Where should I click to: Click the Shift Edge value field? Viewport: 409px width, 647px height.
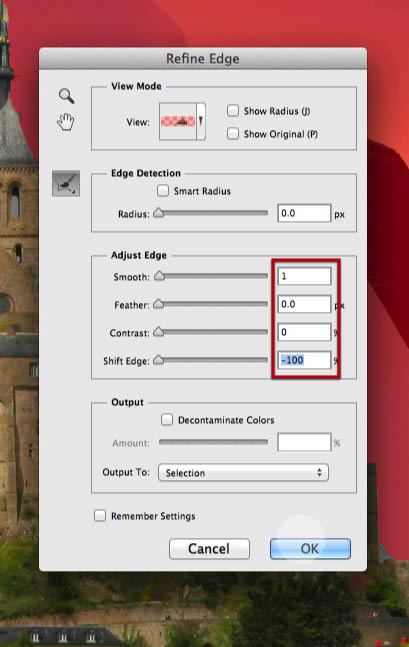(x=304, y=360)
